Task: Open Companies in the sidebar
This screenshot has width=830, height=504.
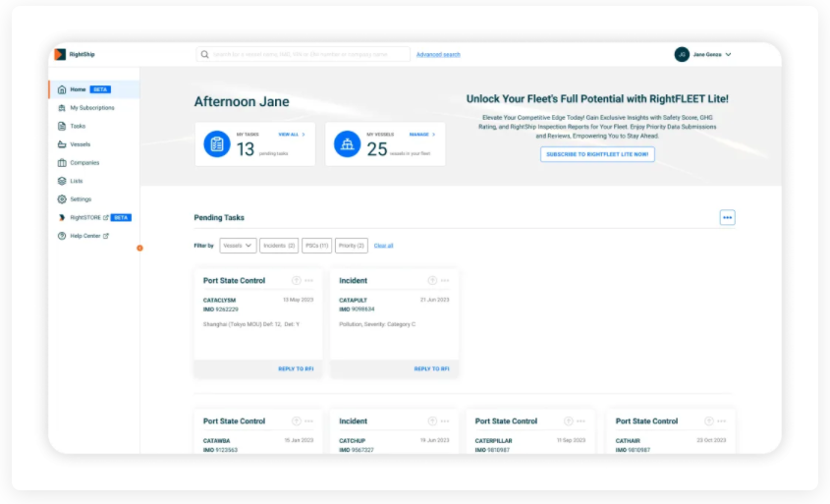Action: [x=84, y=163]
